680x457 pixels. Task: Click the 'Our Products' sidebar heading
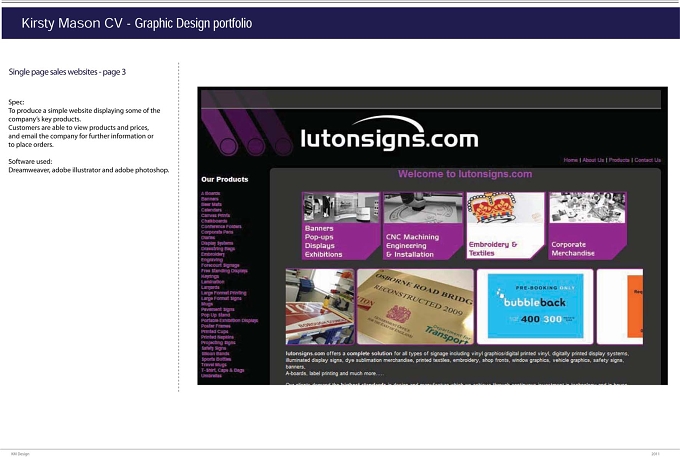(225, 180)
